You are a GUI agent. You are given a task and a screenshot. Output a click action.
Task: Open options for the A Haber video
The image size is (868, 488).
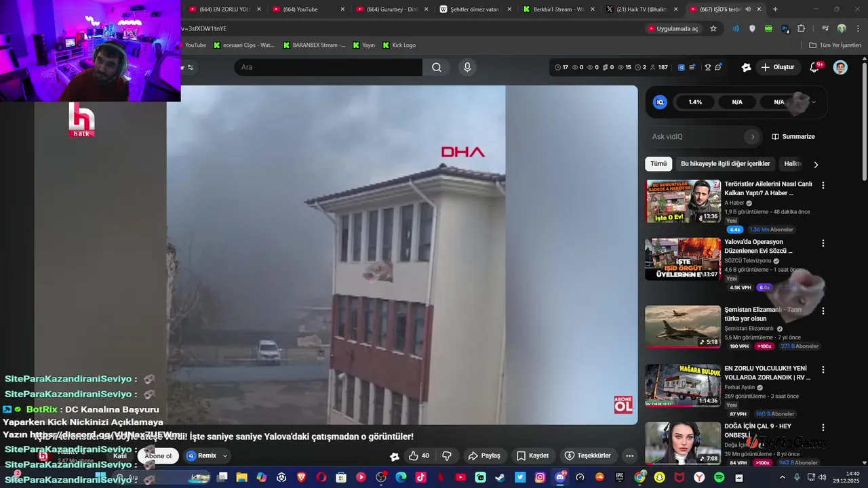pyautogui.click(x=823, y=185)
